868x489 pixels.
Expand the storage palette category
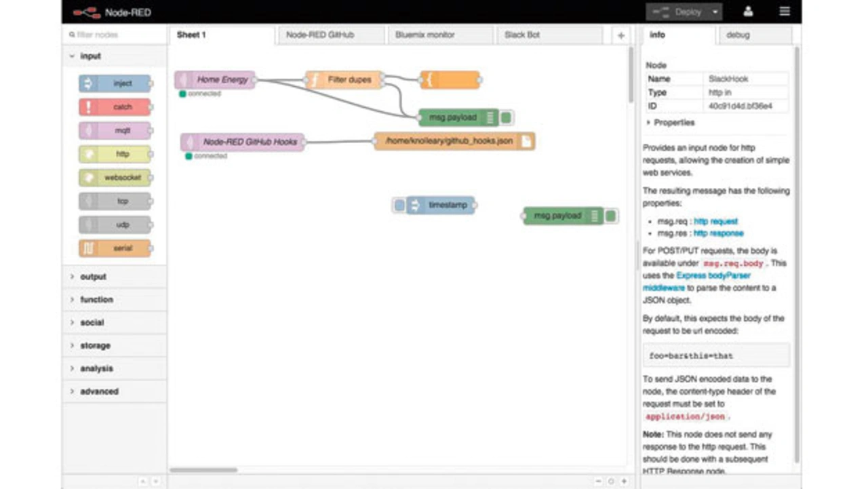click(114, 346)
